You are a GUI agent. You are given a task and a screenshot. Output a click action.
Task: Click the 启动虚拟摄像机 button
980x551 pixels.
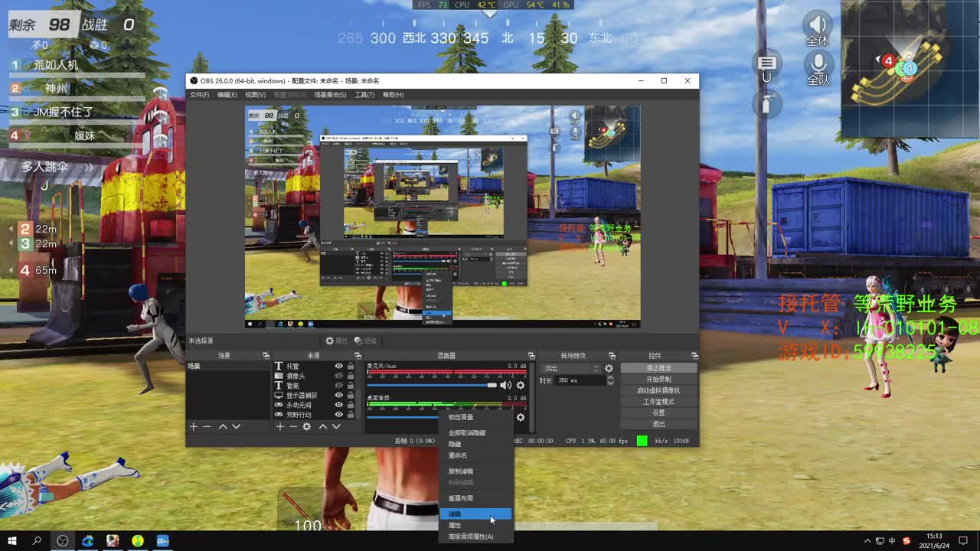click(658, 390)
